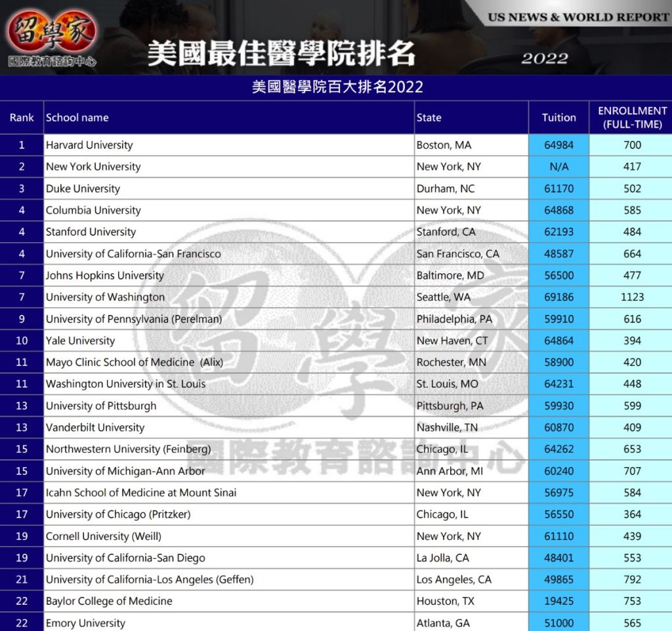Select the Stanford University cell
The height and width of the screenshot is (631, 672).
pyautogui.click(x=229, y=232)
